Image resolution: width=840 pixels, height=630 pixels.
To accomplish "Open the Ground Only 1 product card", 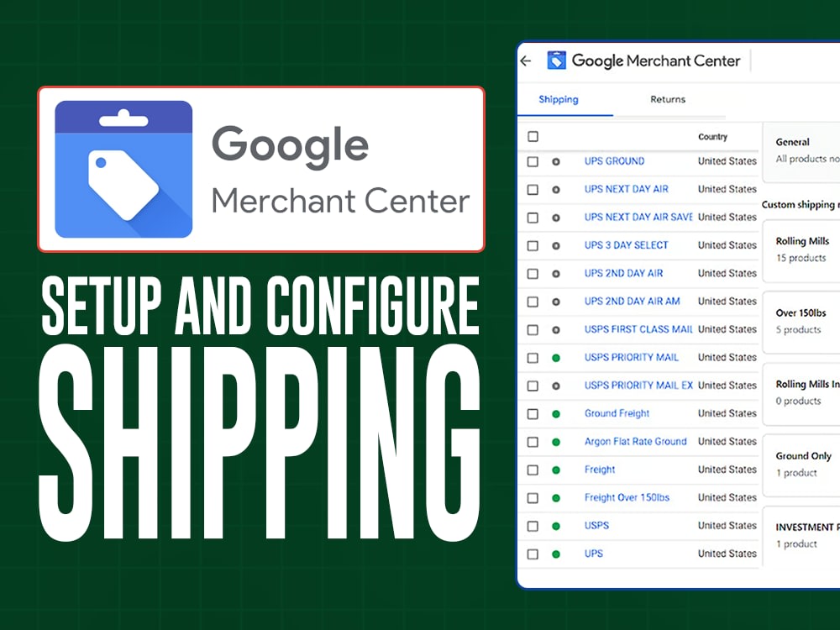I will click(x=802, y=465).
